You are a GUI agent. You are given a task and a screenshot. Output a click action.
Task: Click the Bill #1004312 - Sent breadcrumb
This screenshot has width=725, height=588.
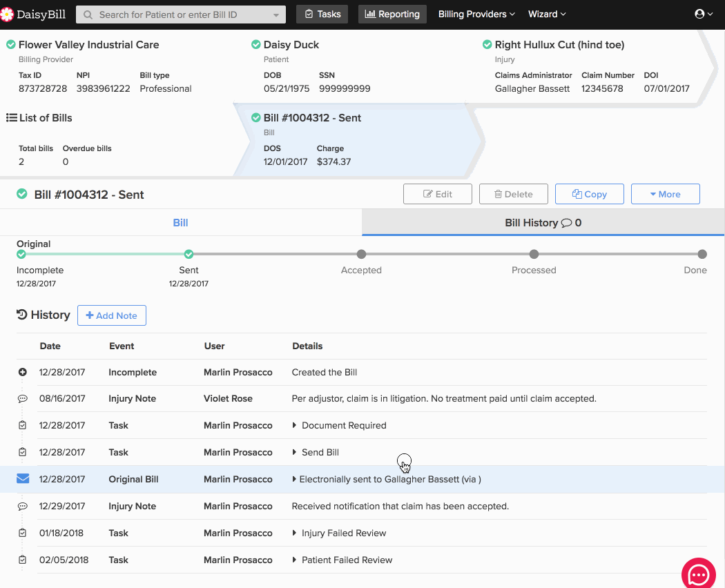(312, 118)
